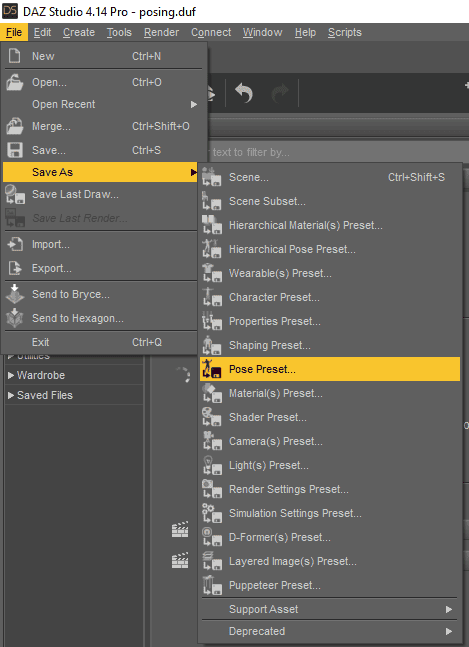This screenshot has width=469, height=647.
Task: Choose Export... from the File menu
Action: click(100, 268)
